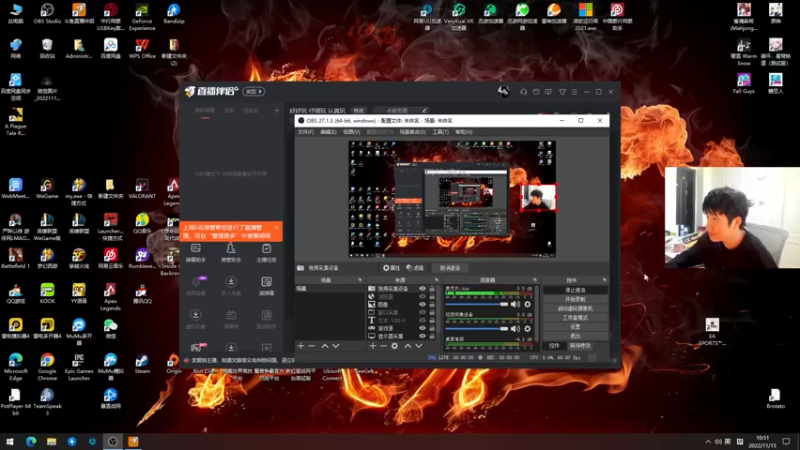Open 弹幕助手 tool in streaming companion
The height and width of the screenshot is (450, 800).
coord(196,253)
